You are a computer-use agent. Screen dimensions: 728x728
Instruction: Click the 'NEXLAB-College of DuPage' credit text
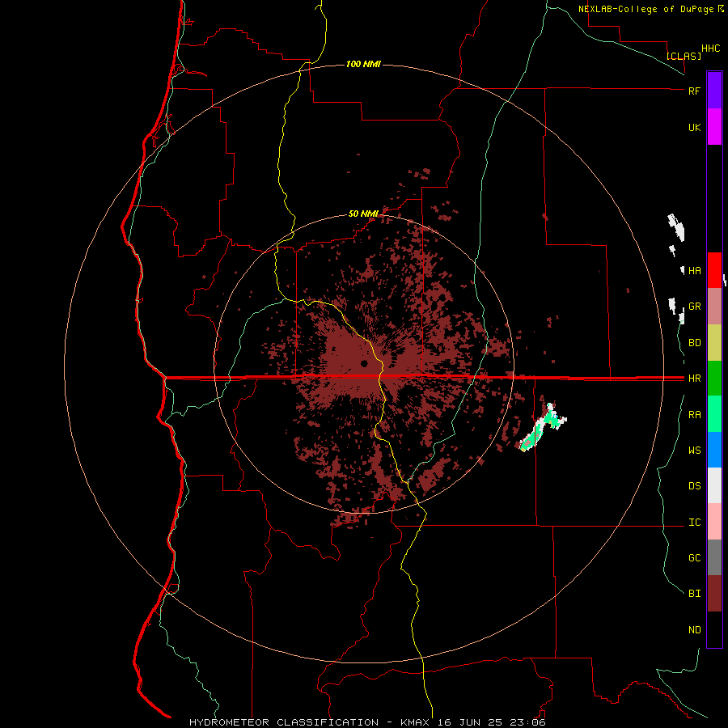point(645,9)
